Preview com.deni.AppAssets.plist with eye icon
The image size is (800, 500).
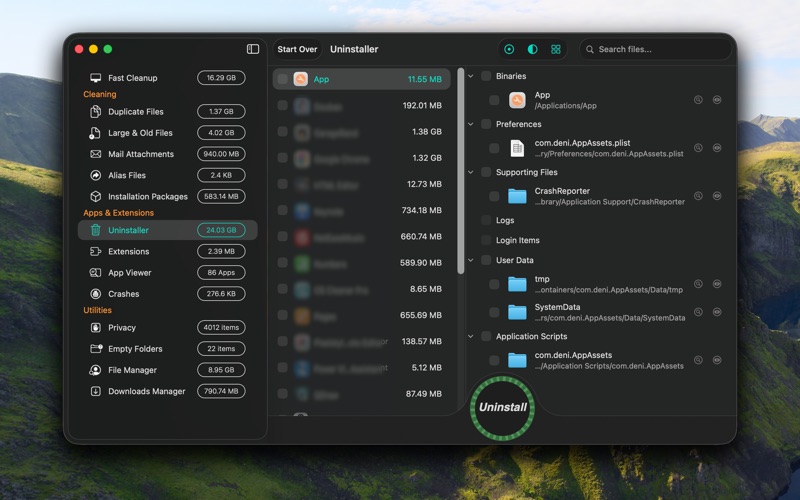(717, 148)
